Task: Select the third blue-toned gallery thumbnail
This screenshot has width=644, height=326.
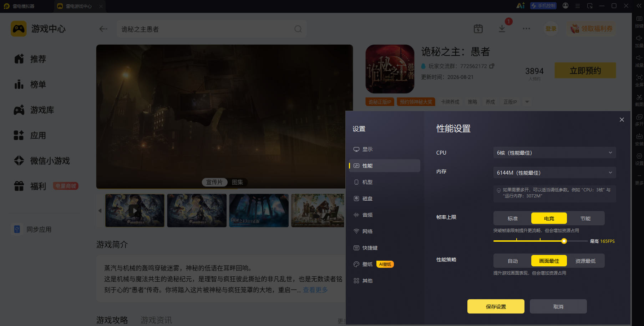Action: [x=259, y=210]
